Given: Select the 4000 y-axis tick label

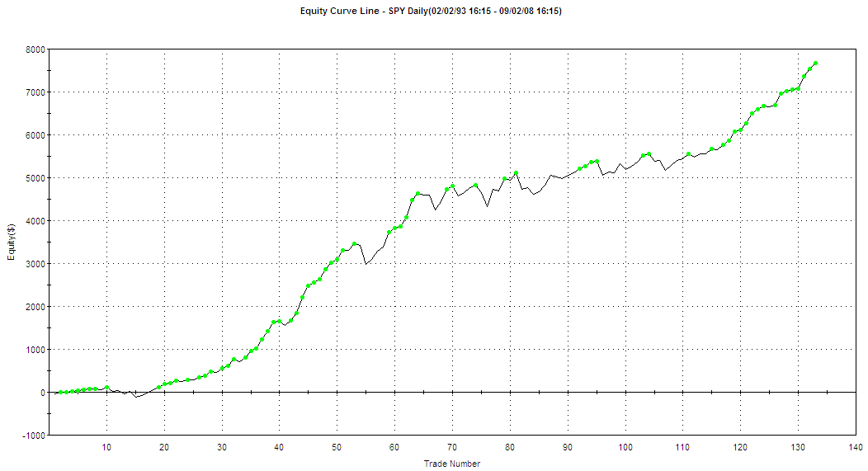Looking at the screenshot, I should [35, 221].
